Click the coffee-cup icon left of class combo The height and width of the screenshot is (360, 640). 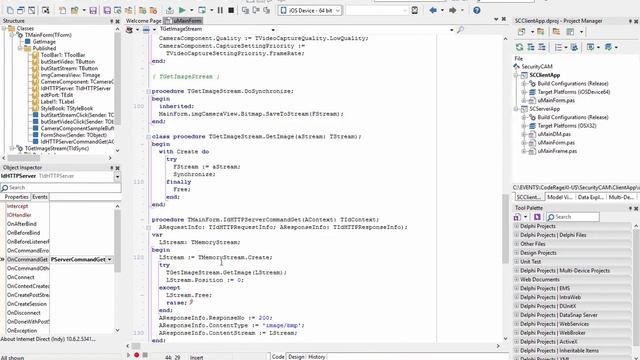(129, 29)
